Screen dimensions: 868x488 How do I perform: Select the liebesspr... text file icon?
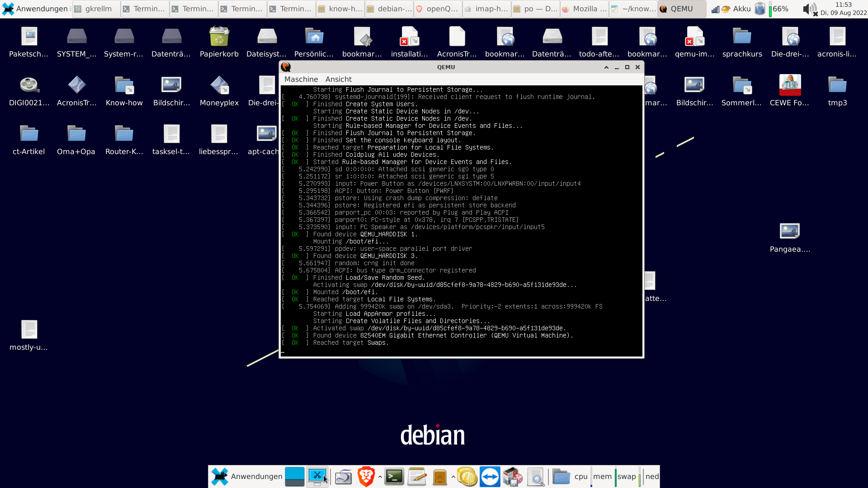(219, 140)
